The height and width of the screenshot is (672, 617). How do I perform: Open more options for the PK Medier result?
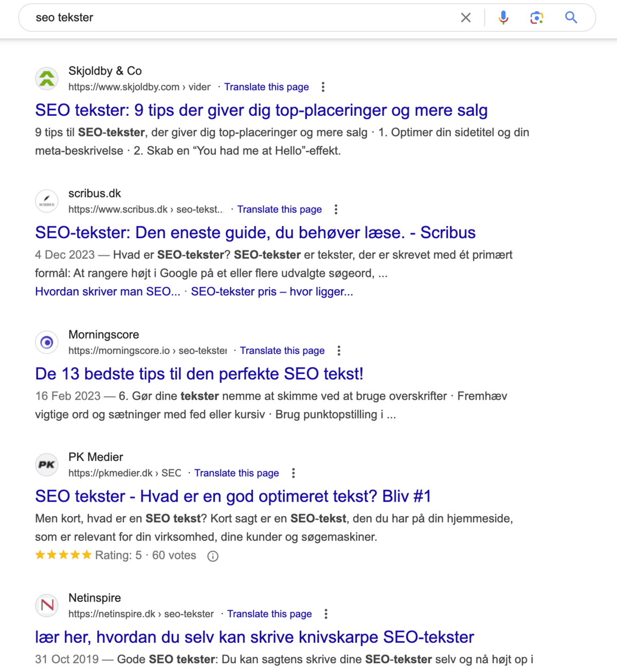293,473
